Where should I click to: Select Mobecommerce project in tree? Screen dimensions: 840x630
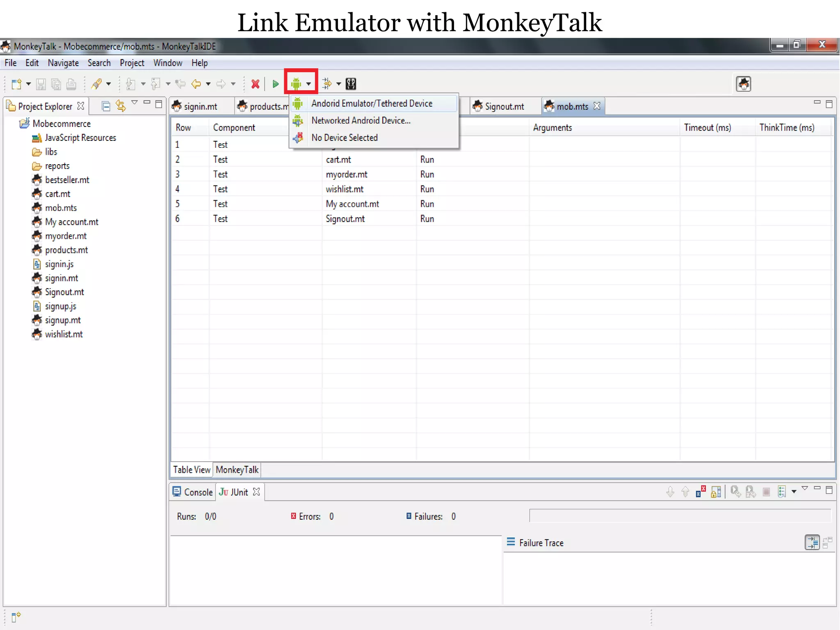click(x=62, y=124)
